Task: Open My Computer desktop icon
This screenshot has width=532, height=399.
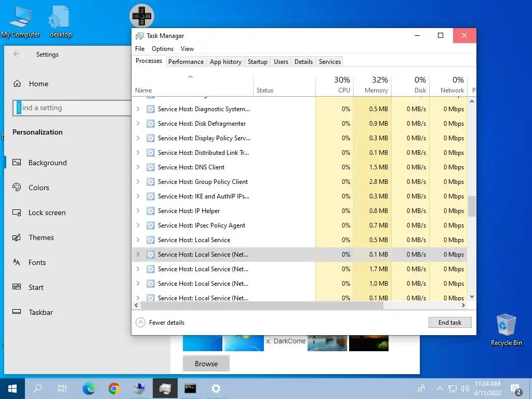Action: (x=20, y=21)
